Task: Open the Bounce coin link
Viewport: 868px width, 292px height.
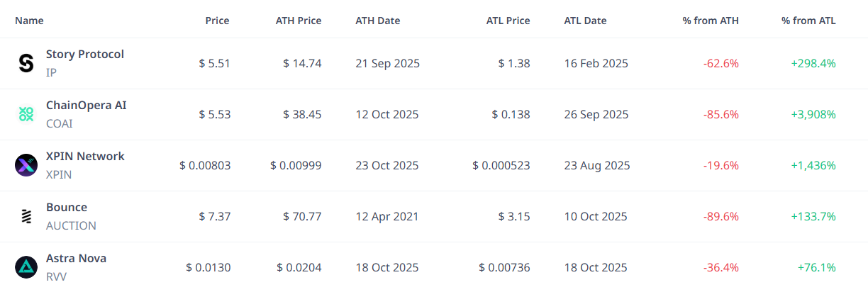Action: [x=67, y=208]
